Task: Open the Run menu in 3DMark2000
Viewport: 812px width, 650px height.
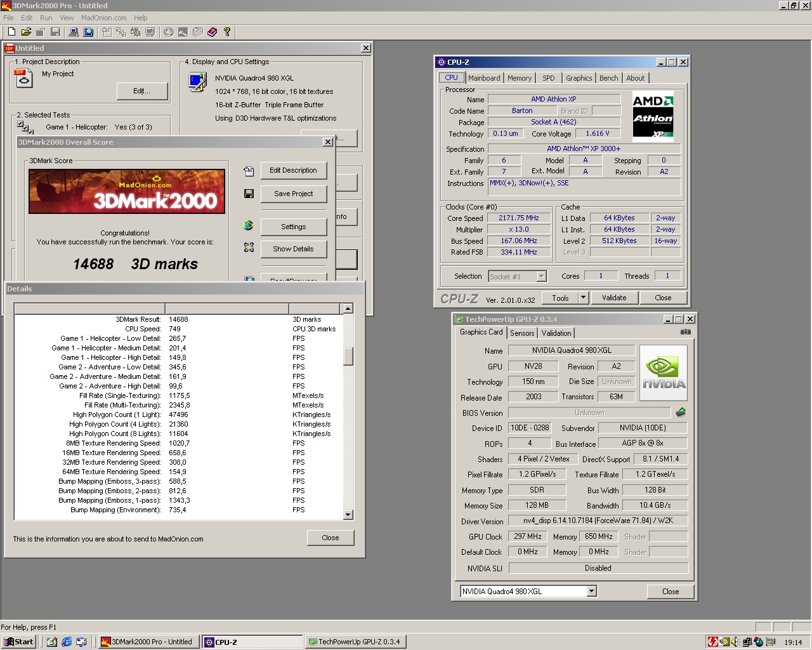Action: [x=45, y=18]
